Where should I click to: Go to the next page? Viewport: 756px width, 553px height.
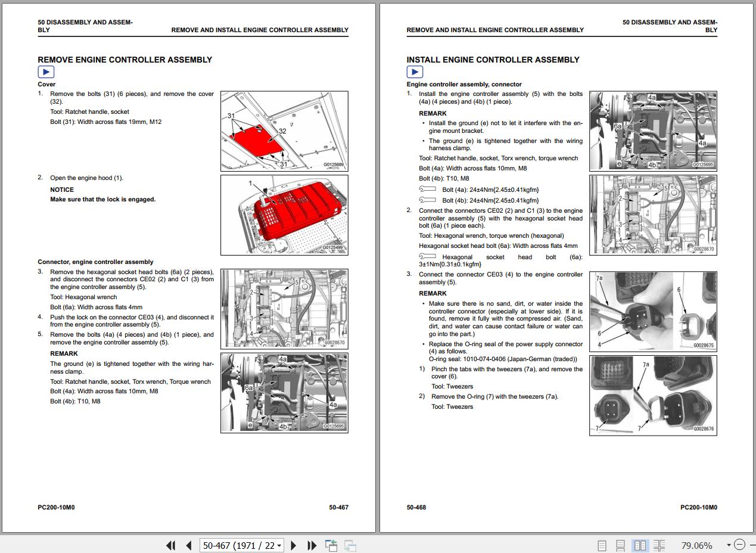pos(294,545)
